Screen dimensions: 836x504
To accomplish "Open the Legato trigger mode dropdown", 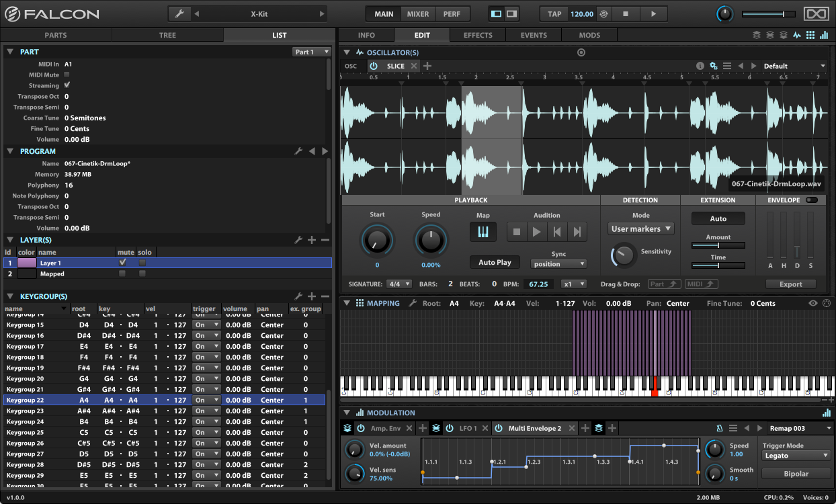I will (797, 456).
